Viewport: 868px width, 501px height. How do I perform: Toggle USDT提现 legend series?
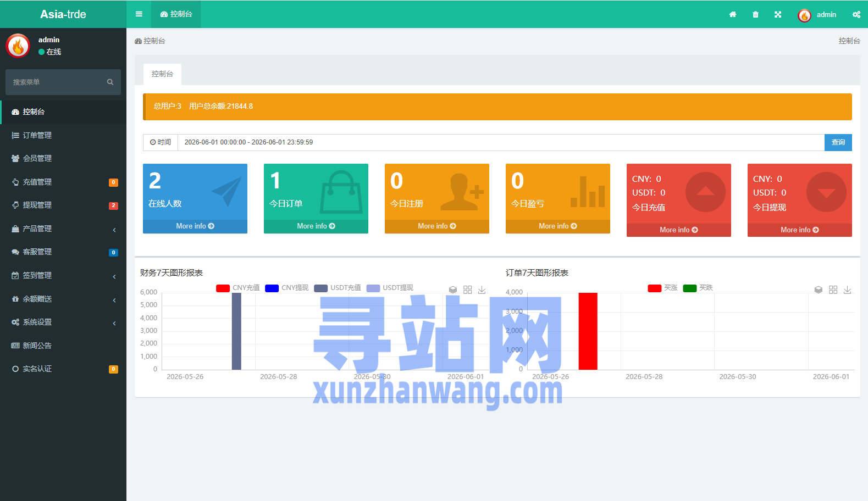[390, 288]
